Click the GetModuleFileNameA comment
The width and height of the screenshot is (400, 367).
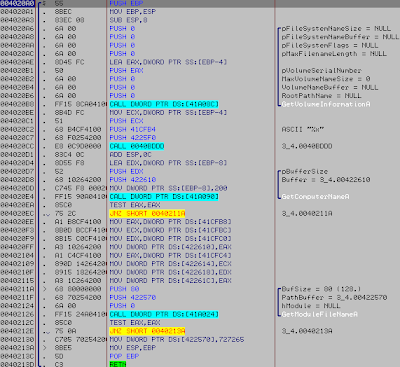(320, 314)
